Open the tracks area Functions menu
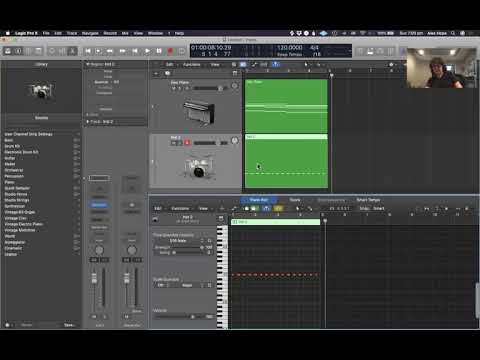Image resolution: width=480 pixels, height=360 pixels. 192,64
